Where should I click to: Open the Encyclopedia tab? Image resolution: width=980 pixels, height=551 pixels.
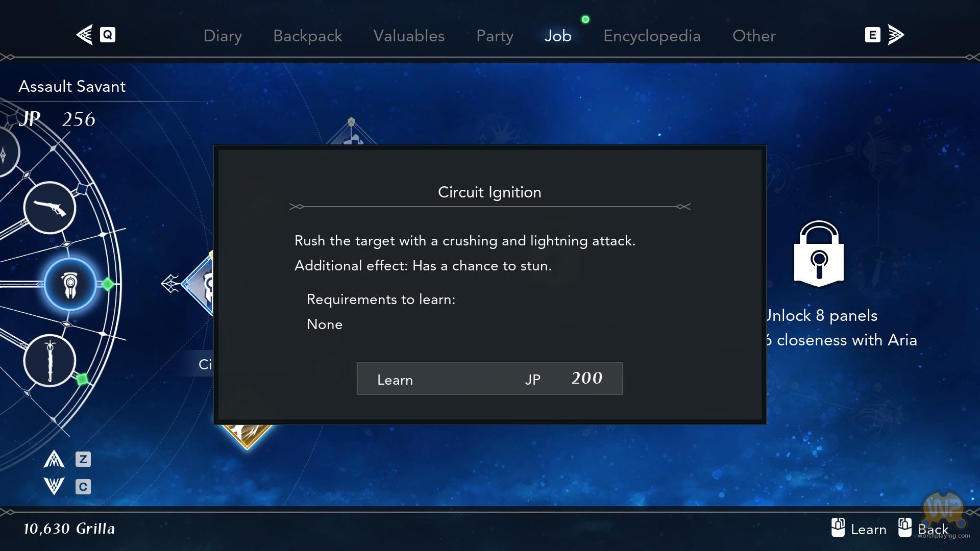652,36
